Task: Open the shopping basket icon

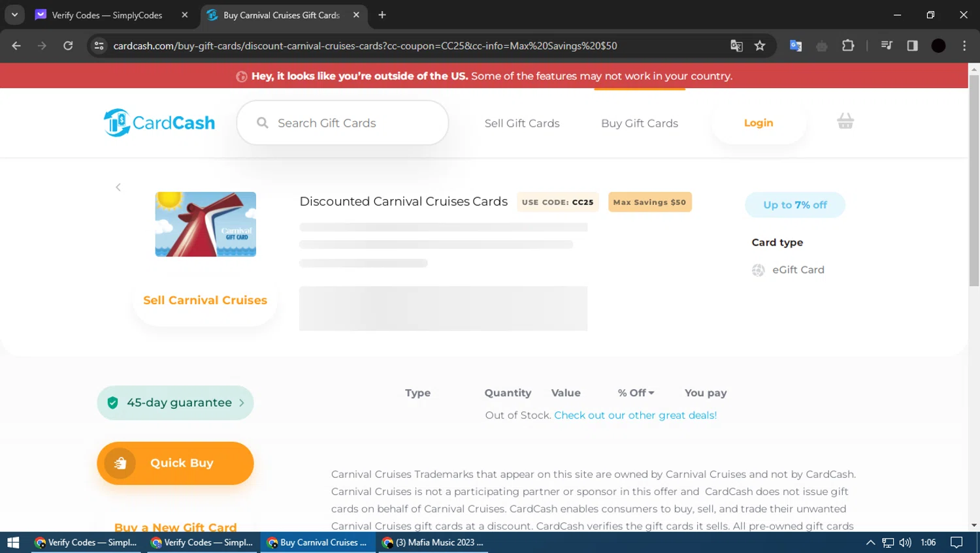Action: pyautogui.click(x=845, y=121)
